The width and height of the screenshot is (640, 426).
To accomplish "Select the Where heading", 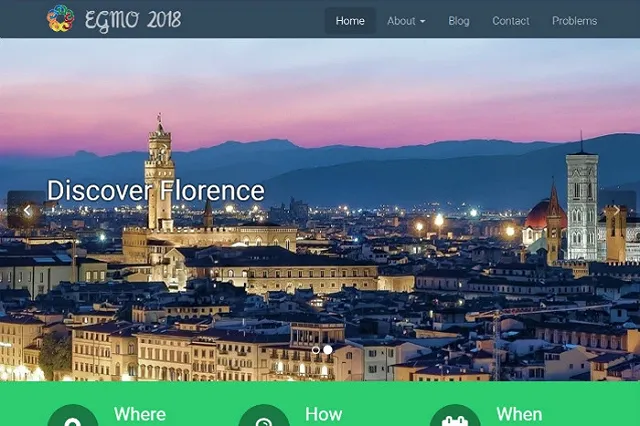I will pos(140,414).
